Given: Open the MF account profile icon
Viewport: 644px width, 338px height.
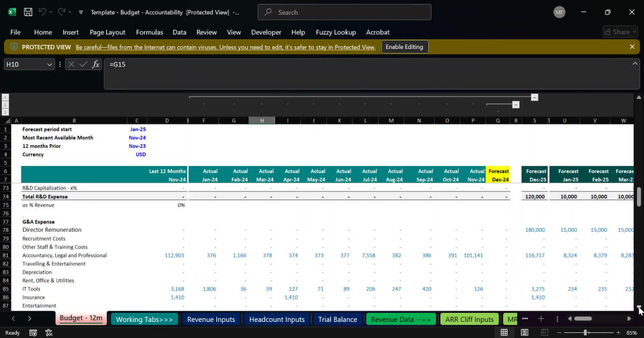Looking at the screenshot, I should [559, 12].
